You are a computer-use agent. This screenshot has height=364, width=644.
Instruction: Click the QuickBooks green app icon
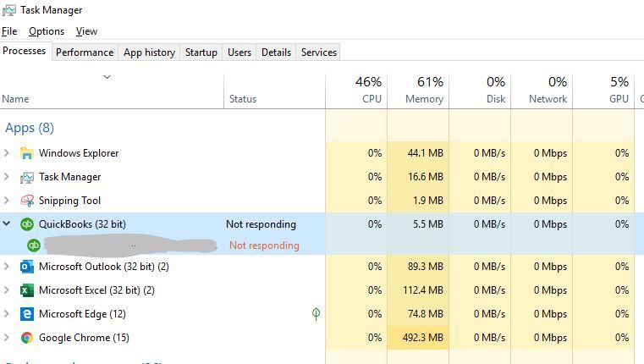[x=26, y=224]
